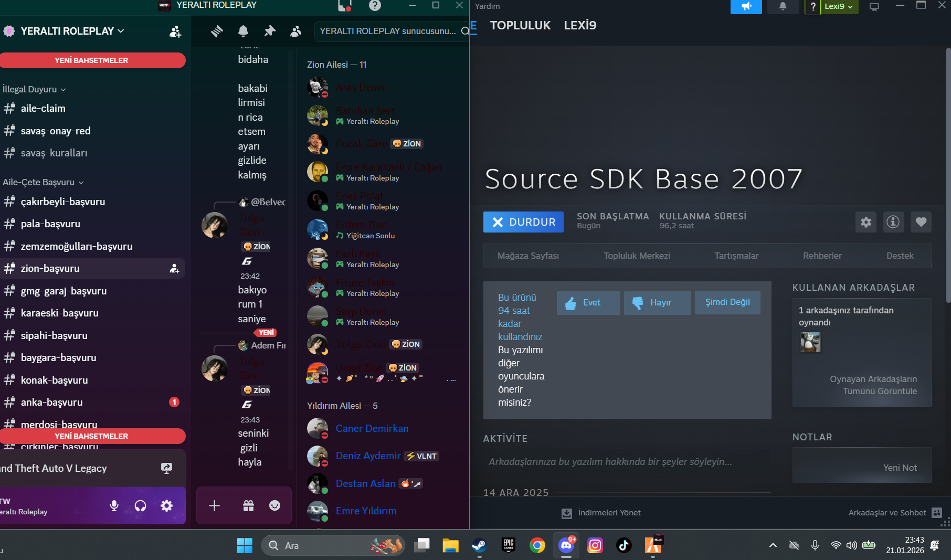
Task: Open the Rehberler tab
Action: coord(822,256)
